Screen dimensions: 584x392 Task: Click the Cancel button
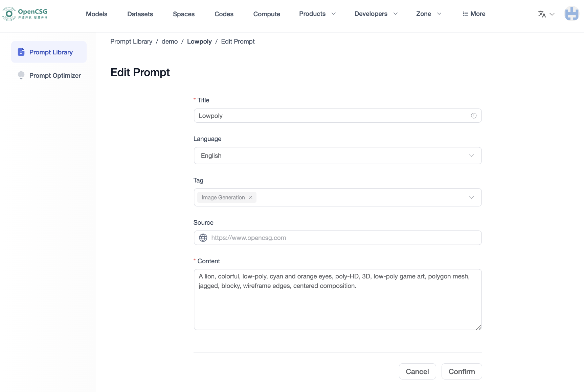pyautogui.click(x=417, y=371)
